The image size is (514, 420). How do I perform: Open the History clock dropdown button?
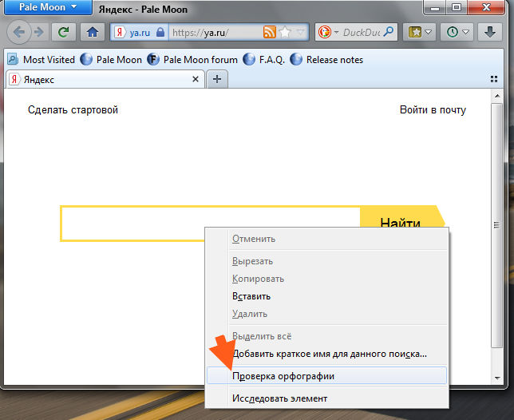(457, 32)
